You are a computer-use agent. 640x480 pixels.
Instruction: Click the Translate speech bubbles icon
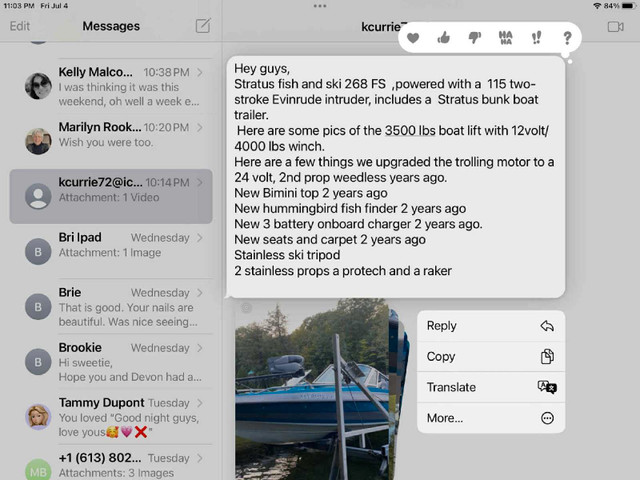click(x=547, y=387)
